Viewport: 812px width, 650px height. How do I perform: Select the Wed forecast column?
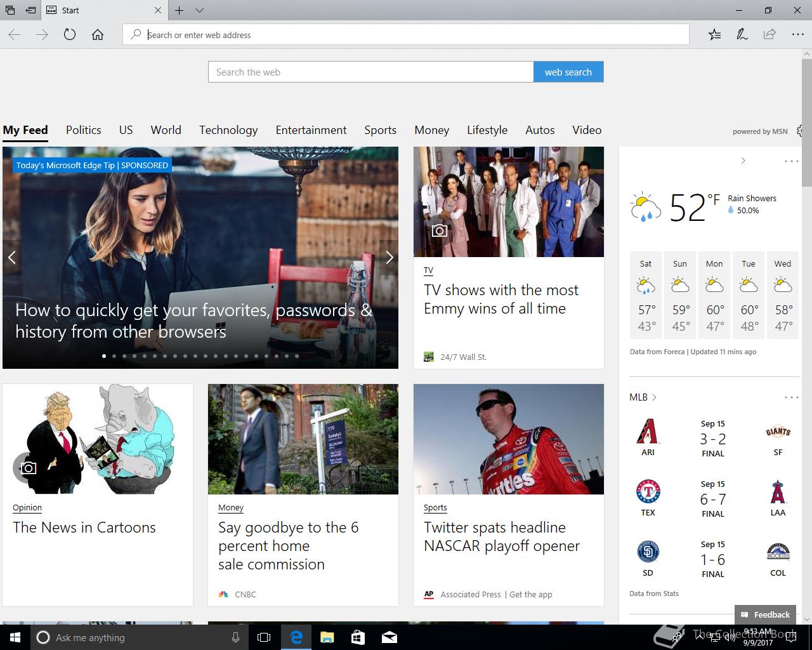[x=783, y=295]
